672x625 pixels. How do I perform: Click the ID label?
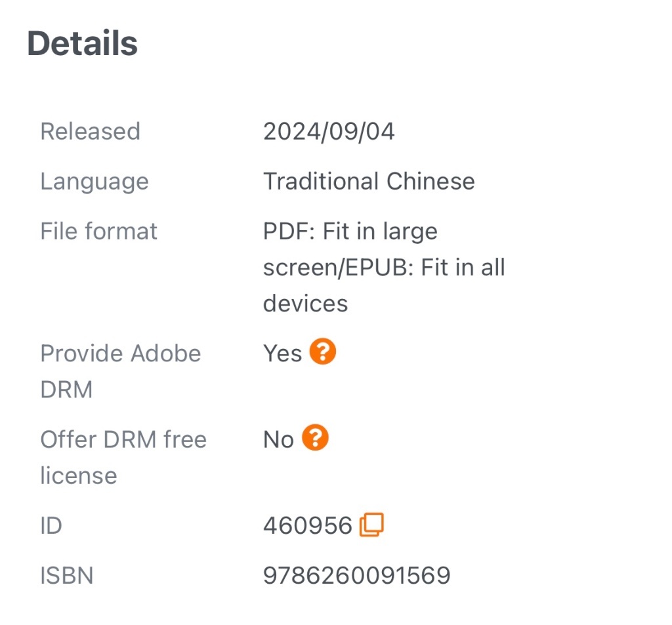pos(51,525)
